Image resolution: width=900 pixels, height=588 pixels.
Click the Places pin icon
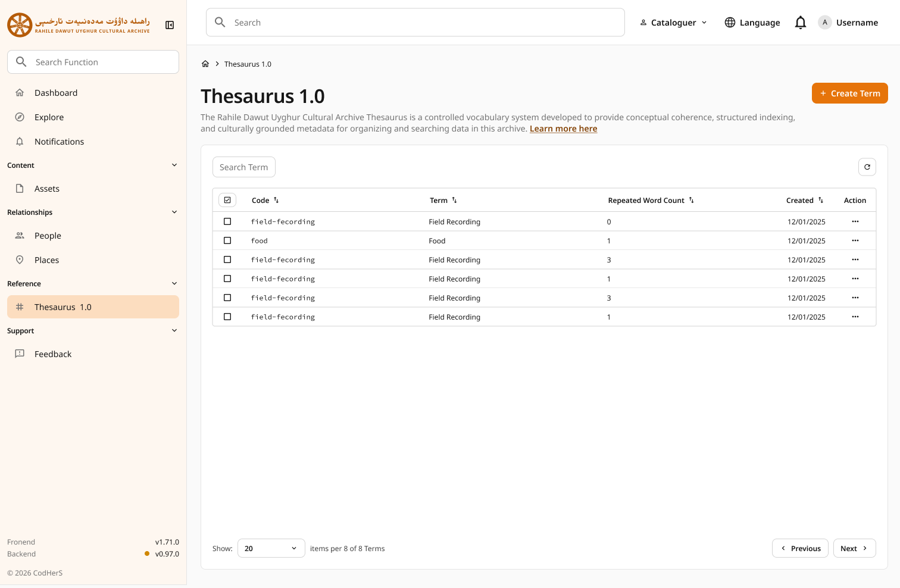[x=20, y=259]
